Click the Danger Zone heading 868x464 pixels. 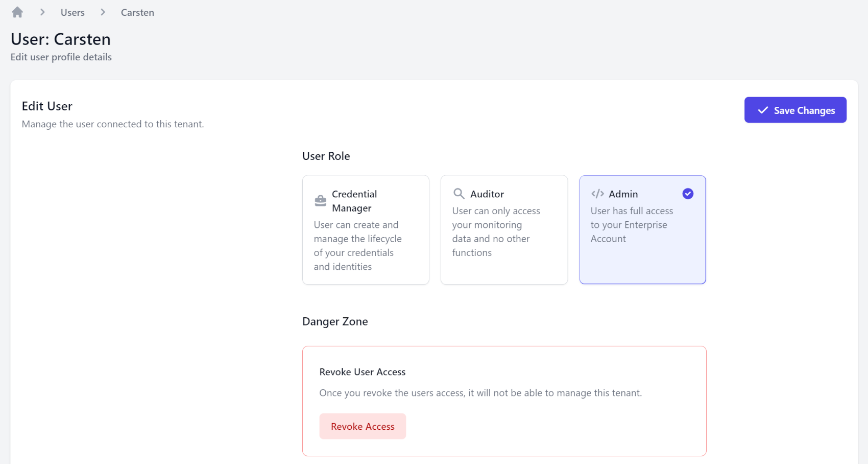click(x=335, y=321)
